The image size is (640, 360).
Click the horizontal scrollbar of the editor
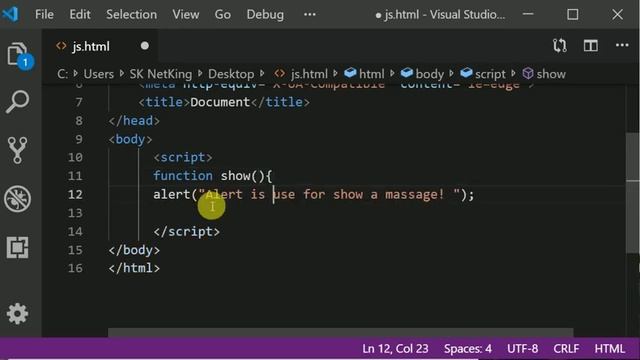[x=340, y=332]
